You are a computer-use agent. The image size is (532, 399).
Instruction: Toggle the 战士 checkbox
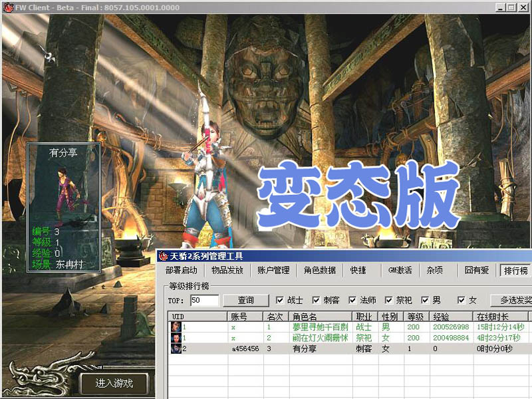[280, 301]
